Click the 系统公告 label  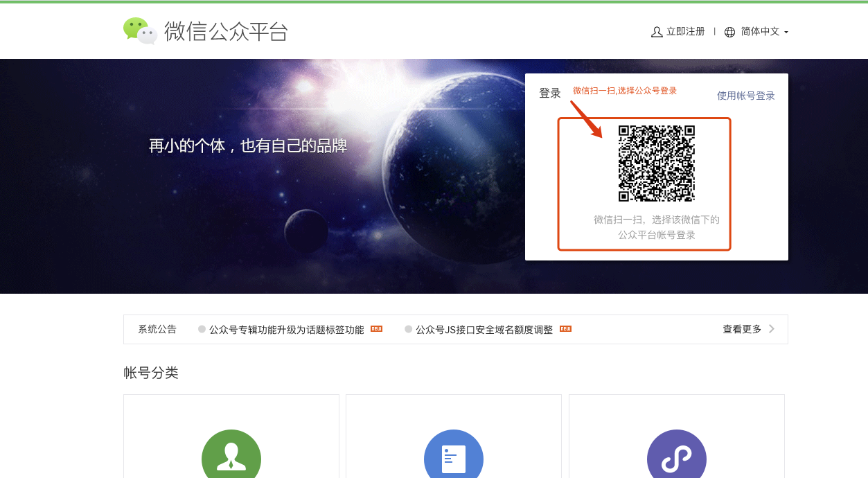(157, 329)
